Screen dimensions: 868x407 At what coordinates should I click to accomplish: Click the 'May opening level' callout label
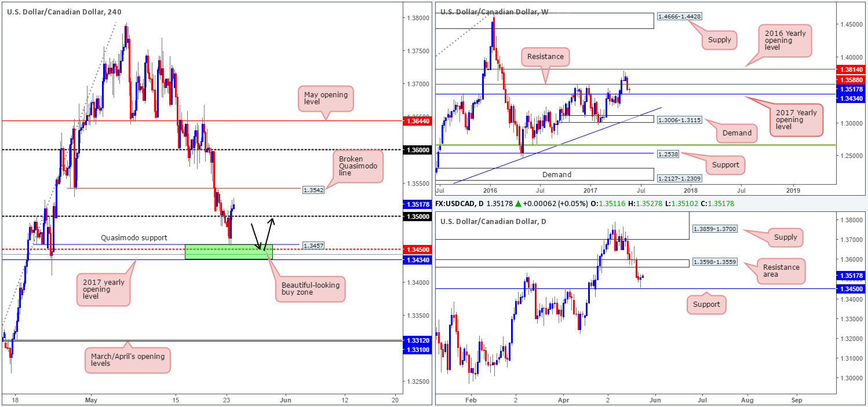point(327,98)
